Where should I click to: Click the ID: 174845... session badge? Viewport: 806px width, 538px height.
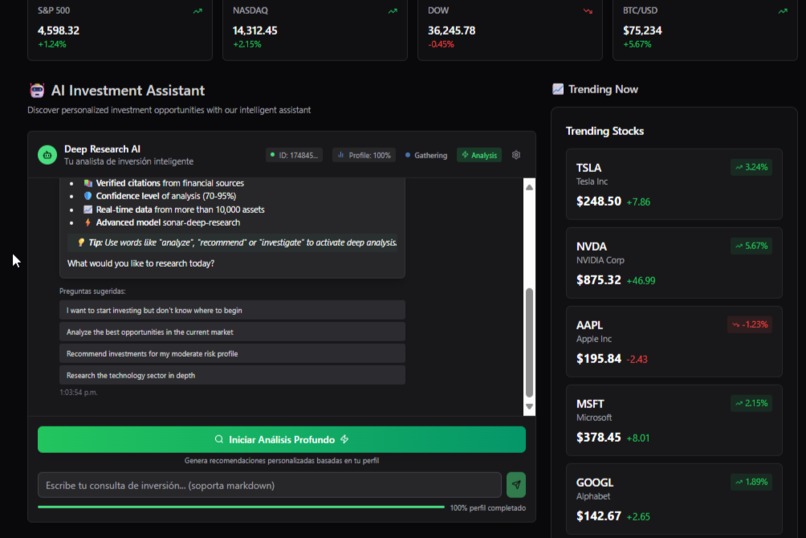[x=295, y=155]
